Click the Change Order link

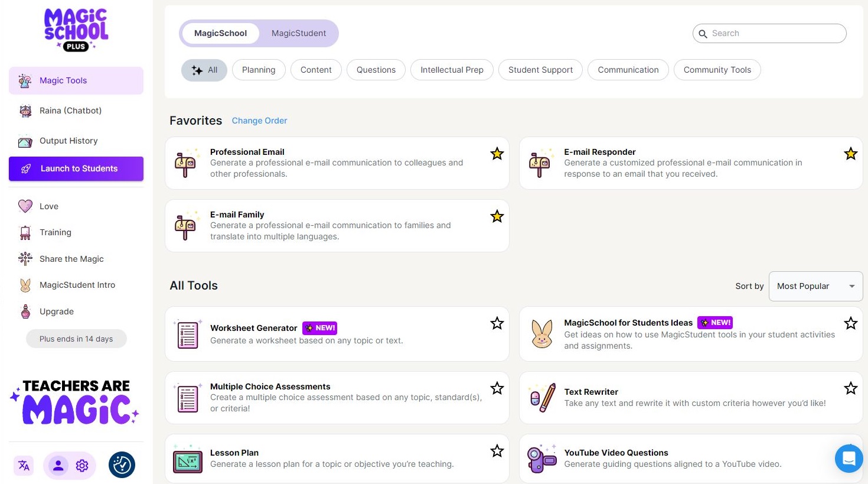(x=259, y=121)
